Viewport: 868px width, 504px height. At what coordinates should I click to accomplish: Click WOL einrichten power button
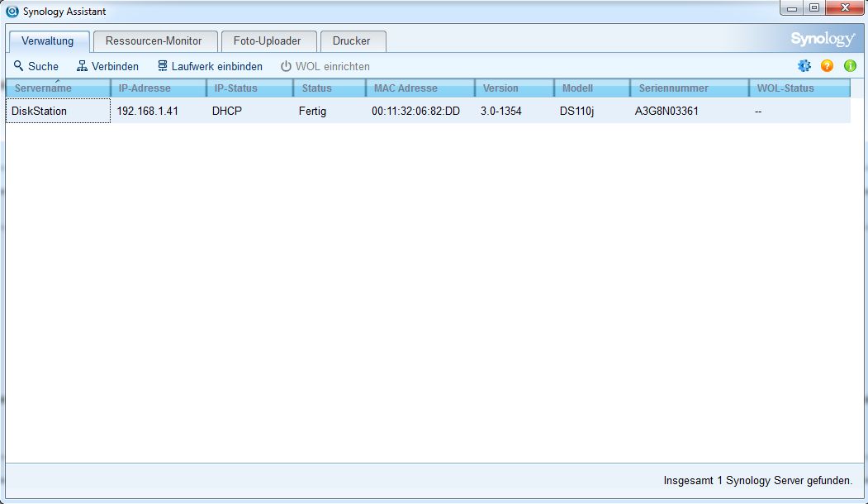[325, 66]
